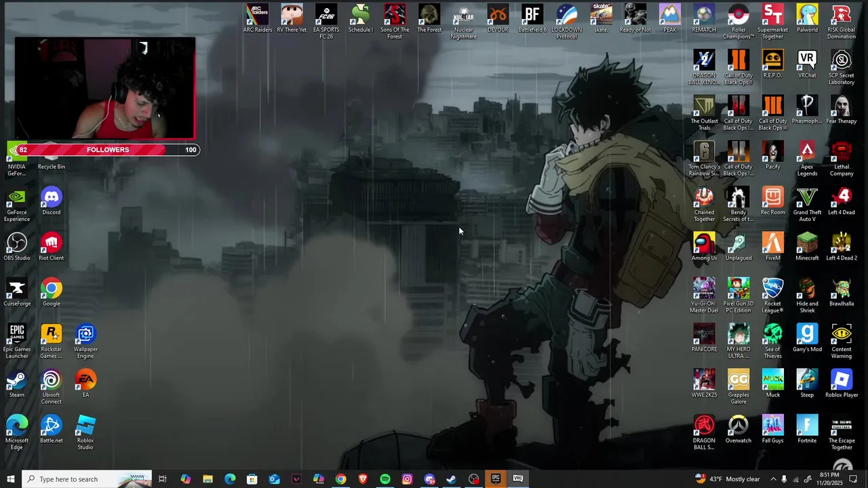The width and height of the screenshot is (868, 488).
Task: Click the webcam overlay thumbnail
Action: click(104, 88)
